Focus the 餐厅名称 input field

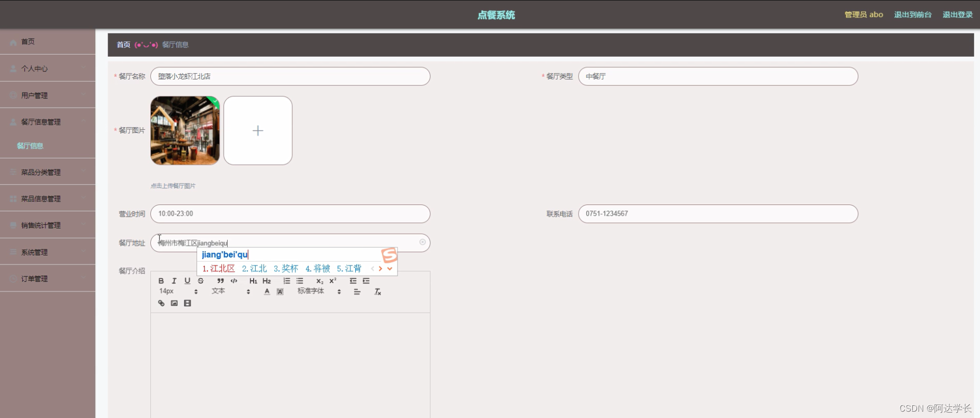pyautogui.click(x=290, y=76)
